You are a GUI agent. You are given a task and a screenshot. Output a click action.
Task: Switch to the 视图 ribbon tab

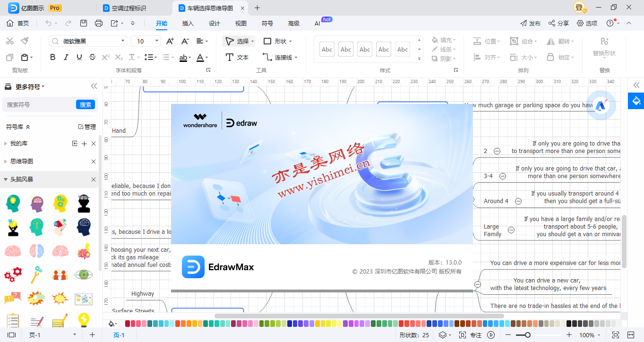pyautogui.click(x=241, y=23)
